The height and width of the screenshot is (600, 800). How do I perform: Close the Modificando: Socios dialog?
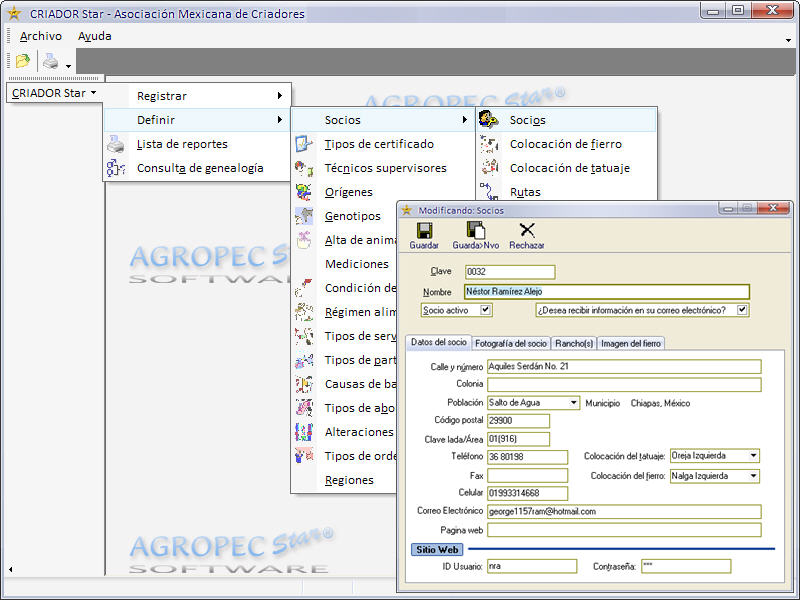(774, 208)
